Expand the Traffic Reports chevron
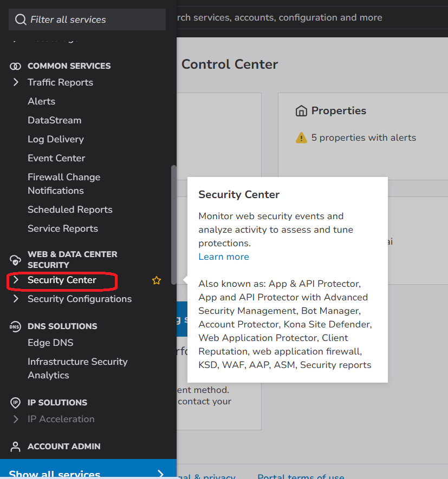 16,82
